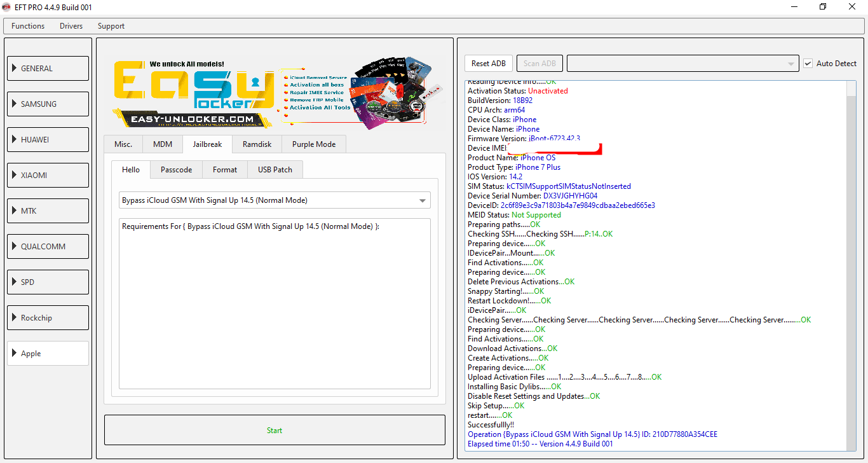Image resolution: width=868 pixels, height=463 pixels.
Task: Click the Scan ADB button
Action: pyautogui.click(x=540, y=64)
